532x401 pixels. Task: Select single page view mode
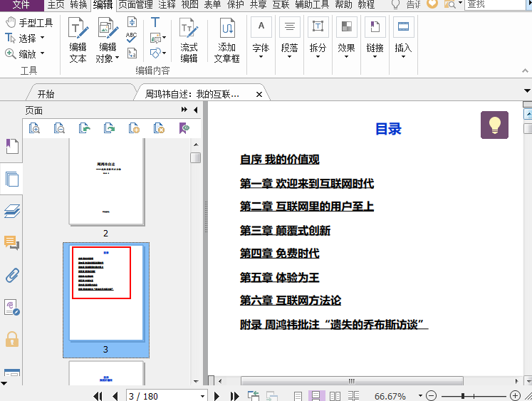click(x=298, y=396)
